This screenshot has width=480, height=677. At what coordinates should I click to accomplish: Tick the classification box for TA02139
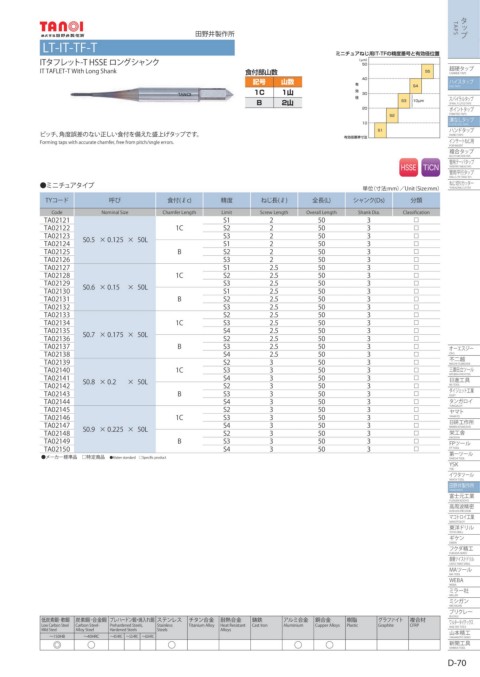point(416,362)
